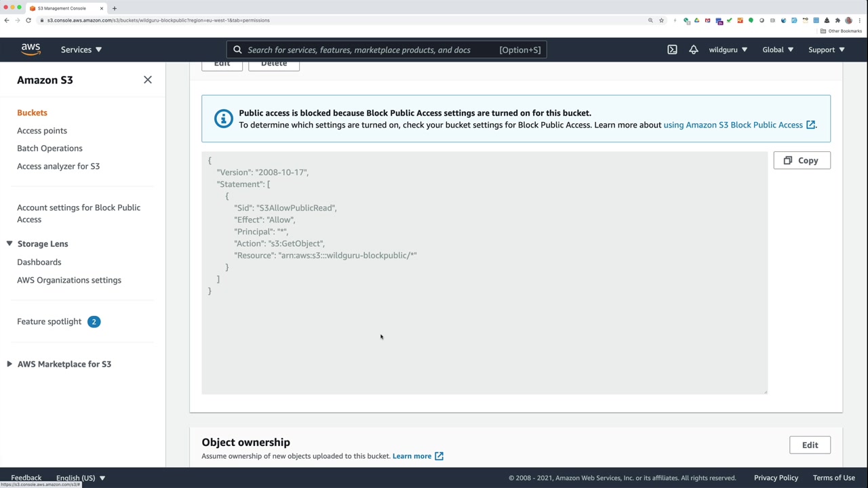868x488 pixels.
Task: Click the info icon in the public access banner
Action: (x=223, y=119)
